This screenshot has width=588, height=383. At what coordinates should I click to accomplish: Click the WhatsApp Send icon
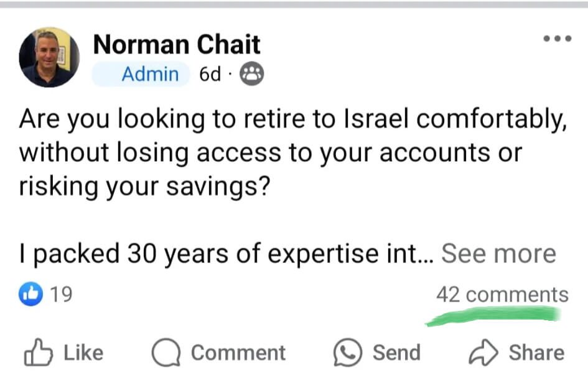click(347, 353)
